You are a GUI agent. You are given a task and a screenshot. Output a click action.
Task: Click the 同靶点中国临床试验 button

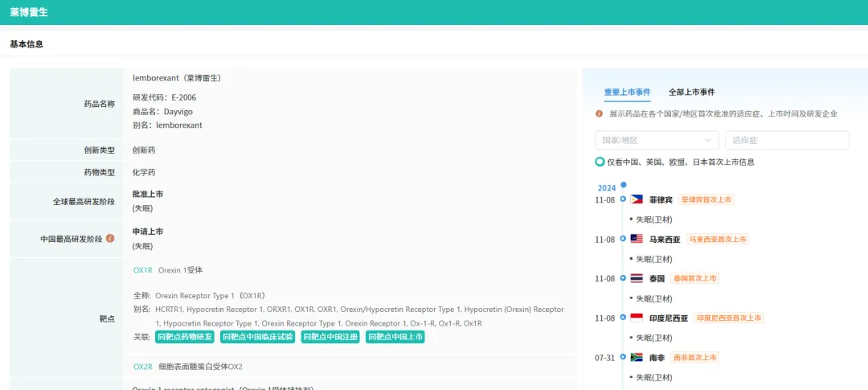[257, 337]
